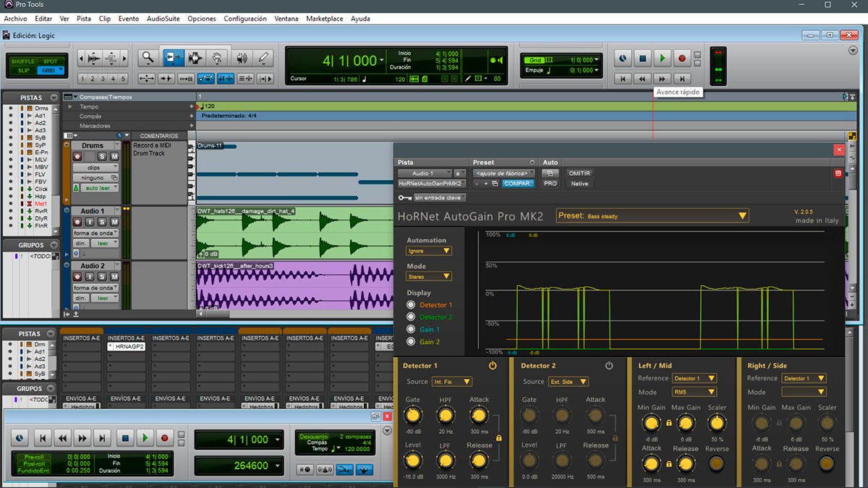Open the plug-in Preset Bass steady dropdown
Image resolution: width=868 pixels, height=488 pixels.
click(x=652, y=215)
